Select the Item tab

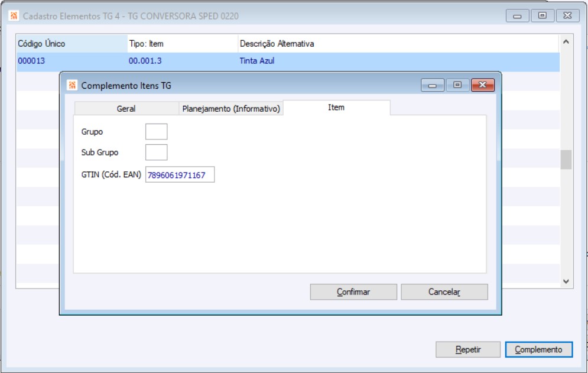coord(336,108)
